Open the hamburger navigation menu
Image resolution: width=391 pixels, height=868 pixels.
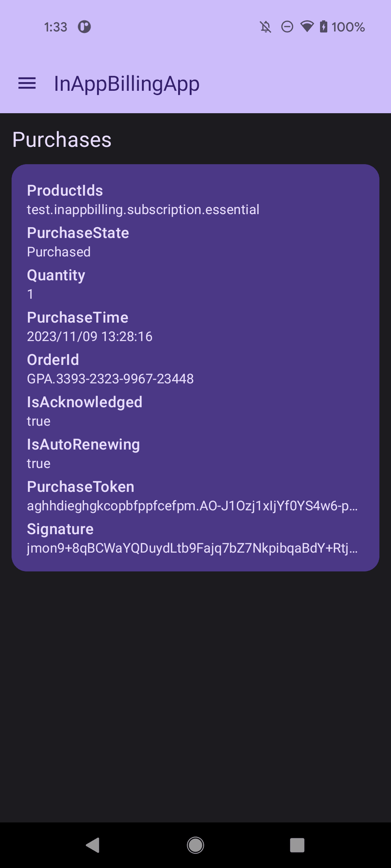(27, 84)
